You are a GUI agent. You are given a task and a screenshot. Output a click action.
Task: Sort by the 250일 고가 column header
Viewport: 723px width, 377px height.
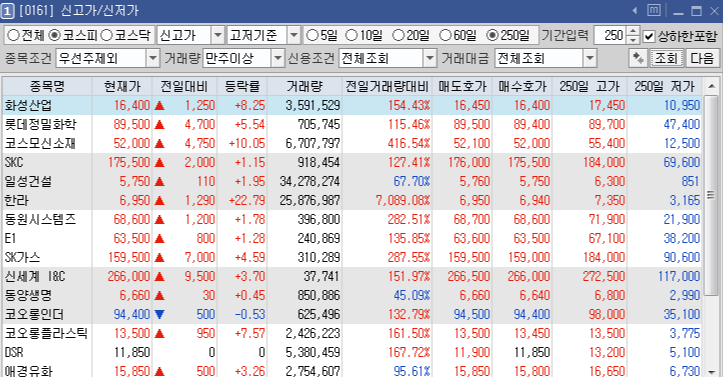coord(589,86)
